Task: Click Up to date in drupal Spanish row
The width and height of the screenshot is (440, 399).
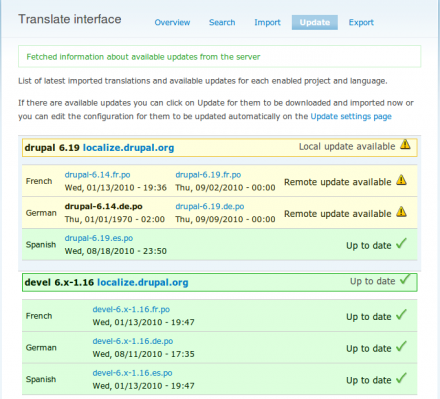Action: pyautogui.click(x=369, y=246)
